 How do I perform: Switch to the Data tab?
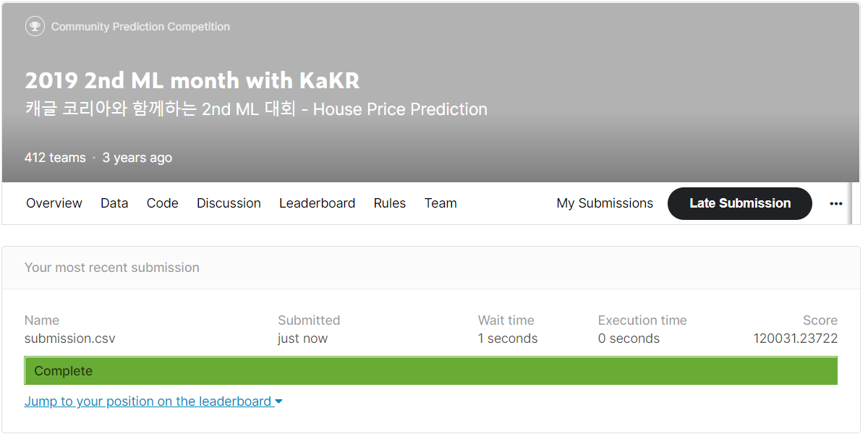114,203
